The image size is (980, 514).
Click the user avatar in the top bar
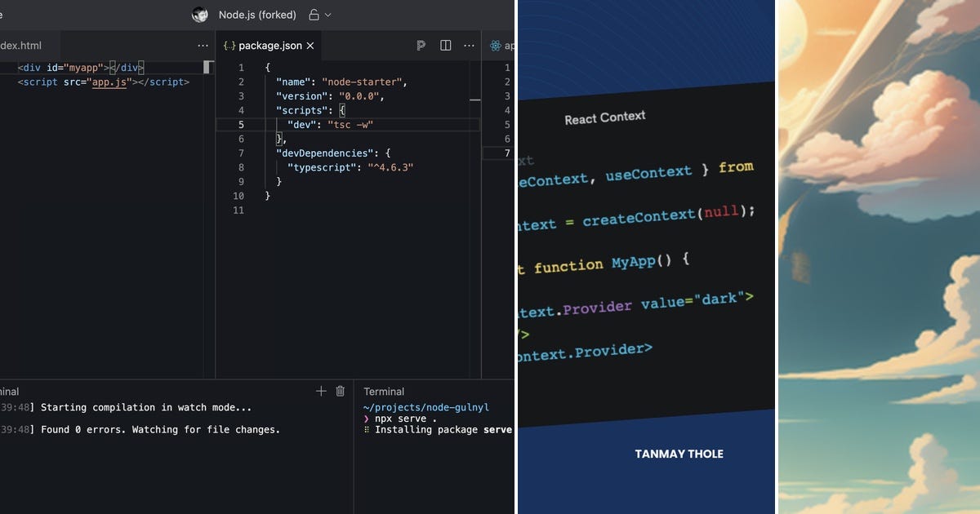pos(200,14)
